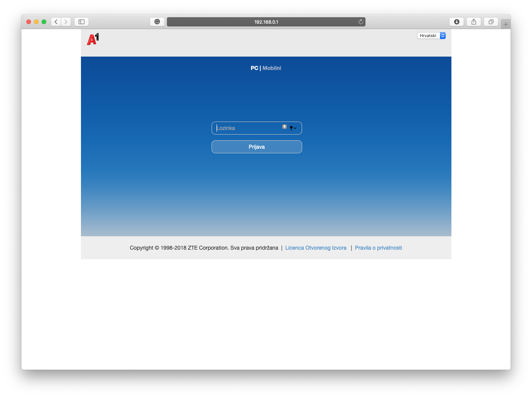Screen dimensions: 532x398
Task: Open the Hrvatski language dropdown
Action: (431, 36)
